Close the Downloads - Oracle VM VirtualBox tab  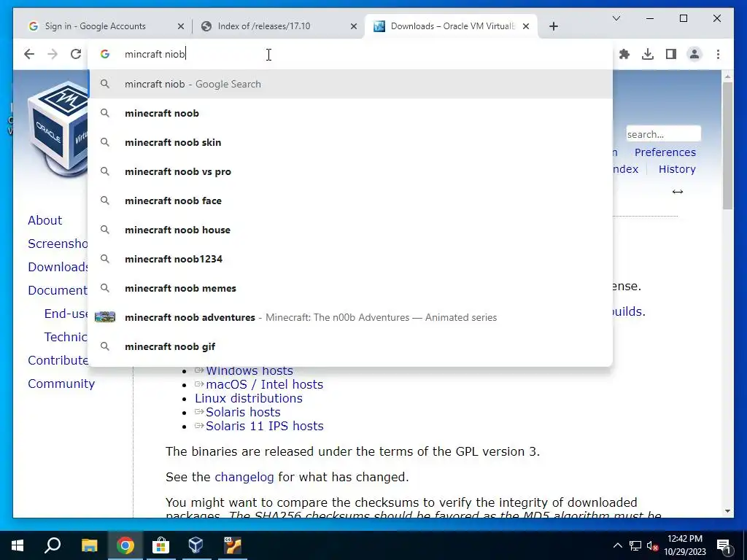[526, 26]
